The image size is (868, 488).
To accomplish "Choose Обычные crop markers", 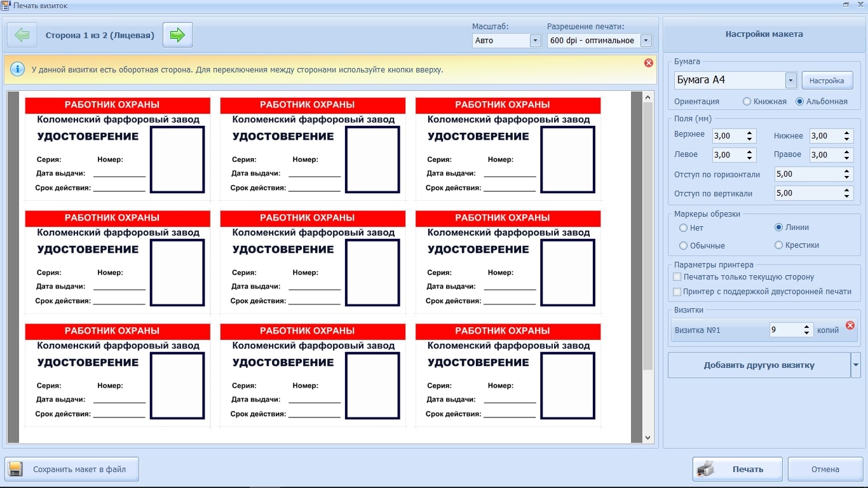I will pos(702,245).
